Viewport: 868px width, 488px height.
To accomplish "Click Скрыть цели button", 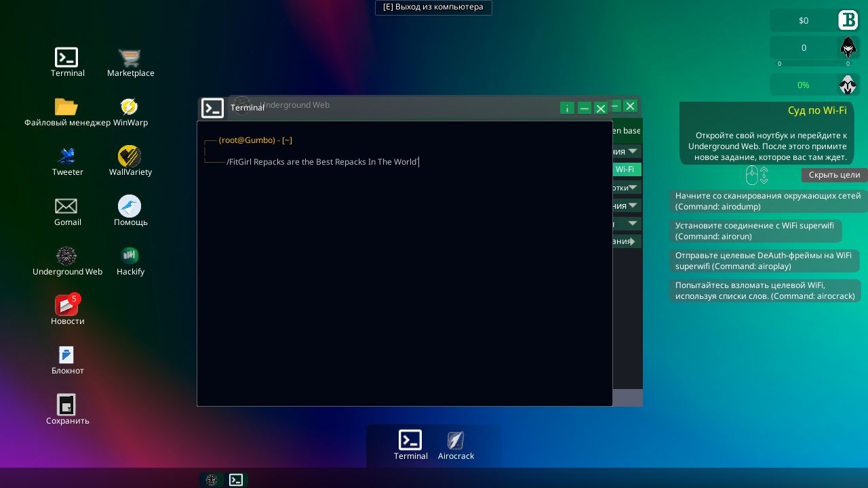I will pos(834,175).
